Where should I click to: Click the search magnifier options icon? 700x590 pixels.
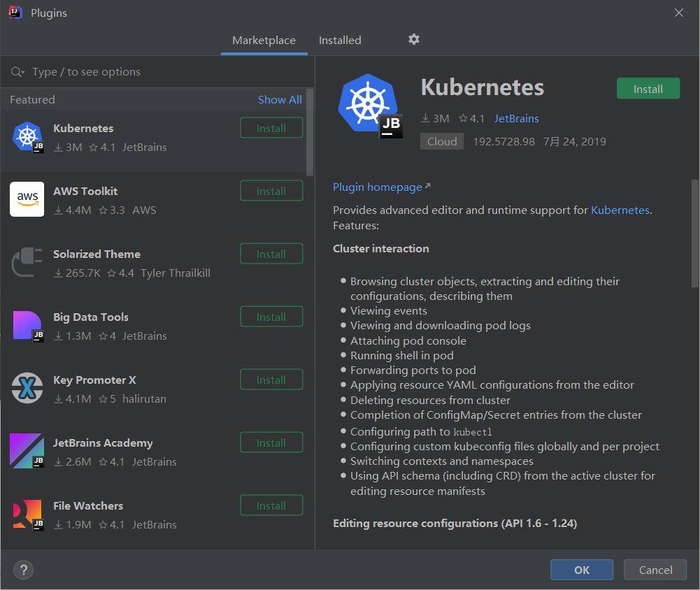pos(17,72)
